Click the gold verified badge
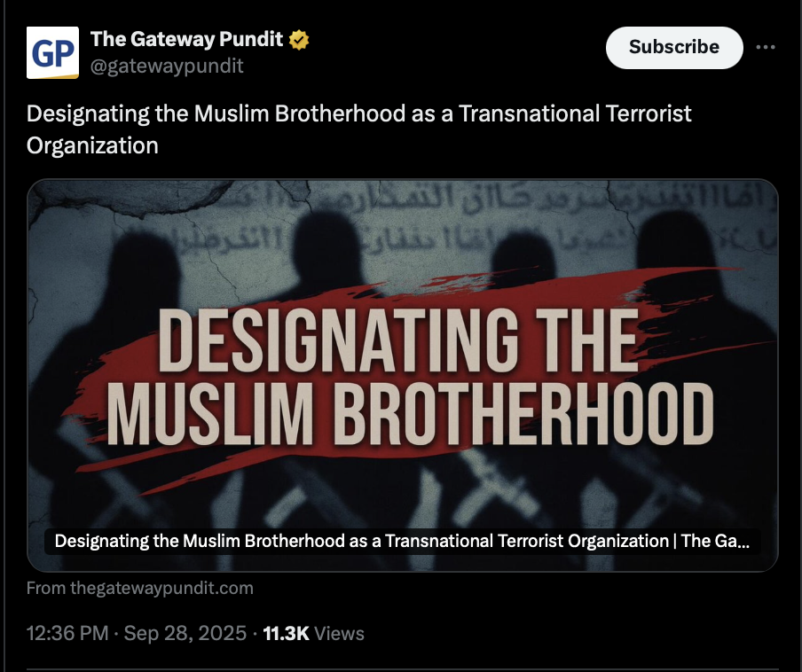 pyautogui.click(x=299, y=40)
